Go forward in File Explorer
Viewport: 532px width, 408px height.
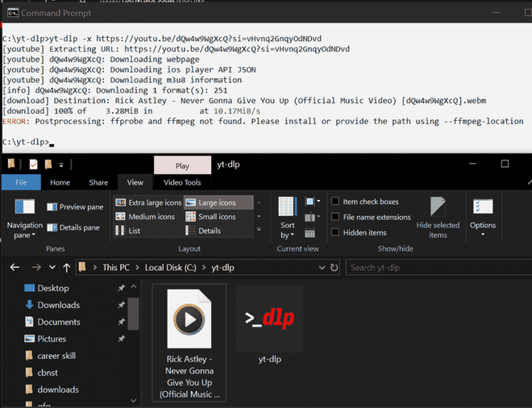[x=36, y=268]
